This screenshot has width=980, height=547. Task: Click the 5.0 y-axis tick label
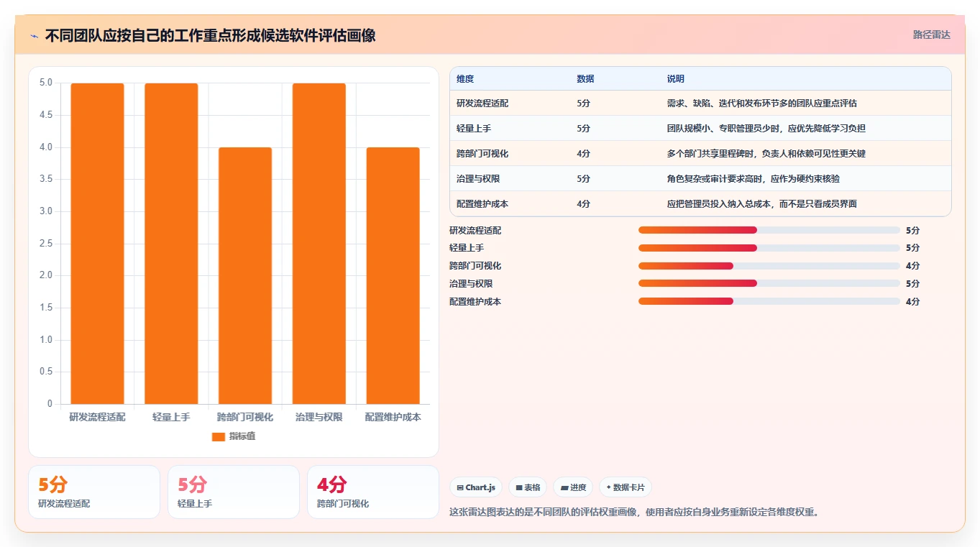(46, 83)
